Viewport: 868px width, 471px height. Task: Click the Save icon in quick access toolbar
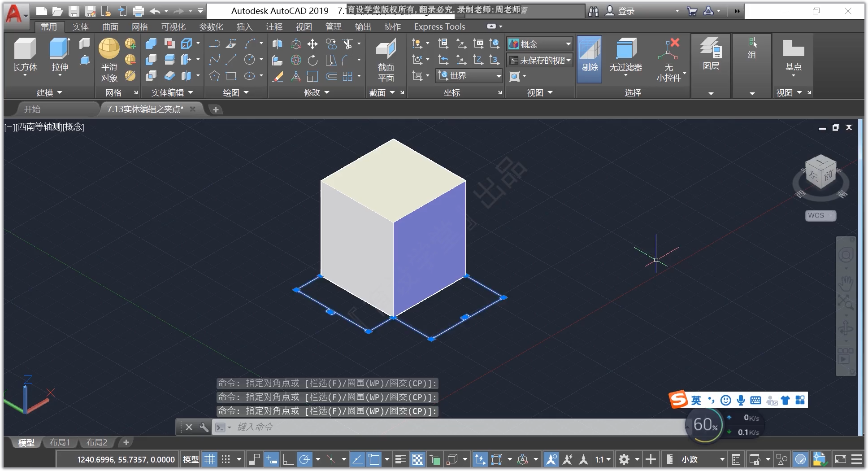[74, 11]
